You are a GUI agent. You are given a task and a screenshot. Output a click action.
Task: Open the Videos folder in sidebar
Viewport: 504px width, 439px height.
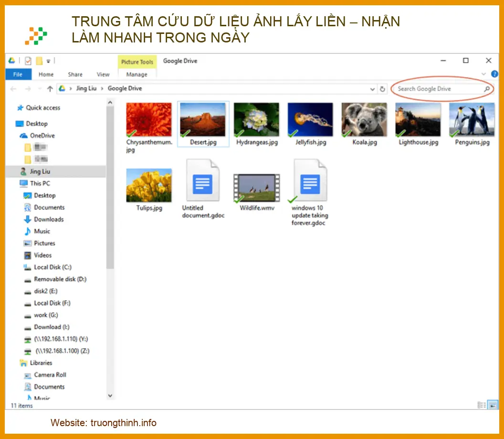click(37, 255)
